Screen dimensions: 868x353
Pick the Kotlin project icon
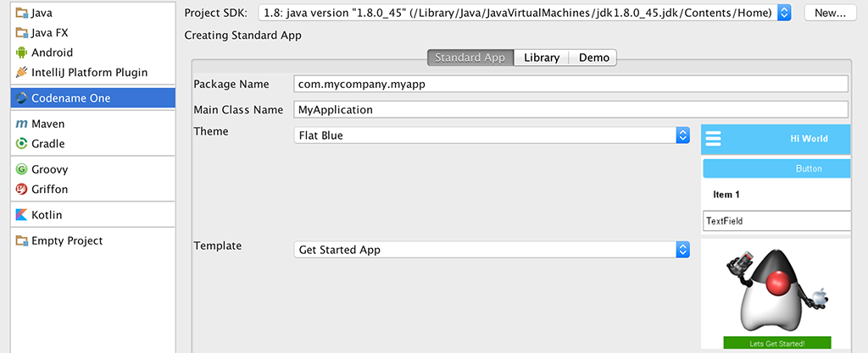pos(22,215)
